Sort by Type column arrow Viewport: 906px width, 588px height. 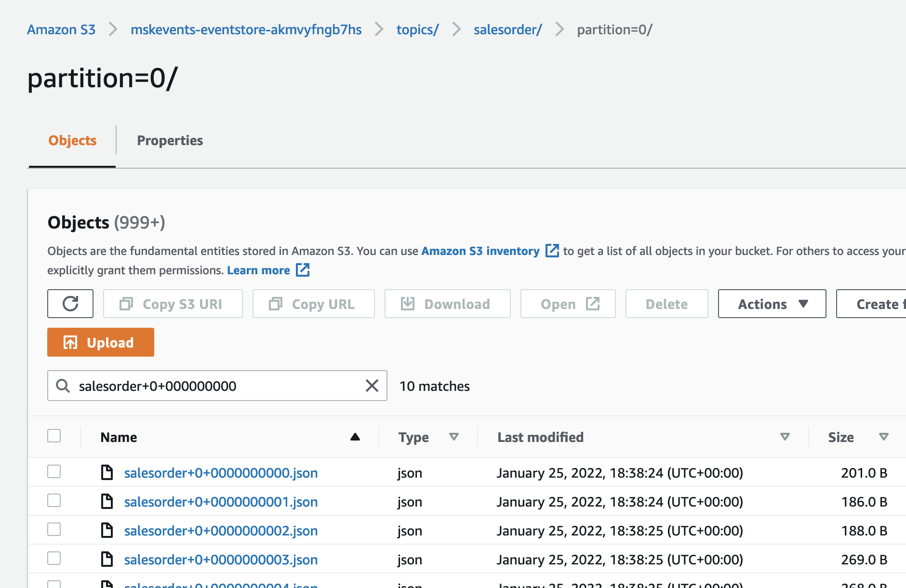[453, 437]
